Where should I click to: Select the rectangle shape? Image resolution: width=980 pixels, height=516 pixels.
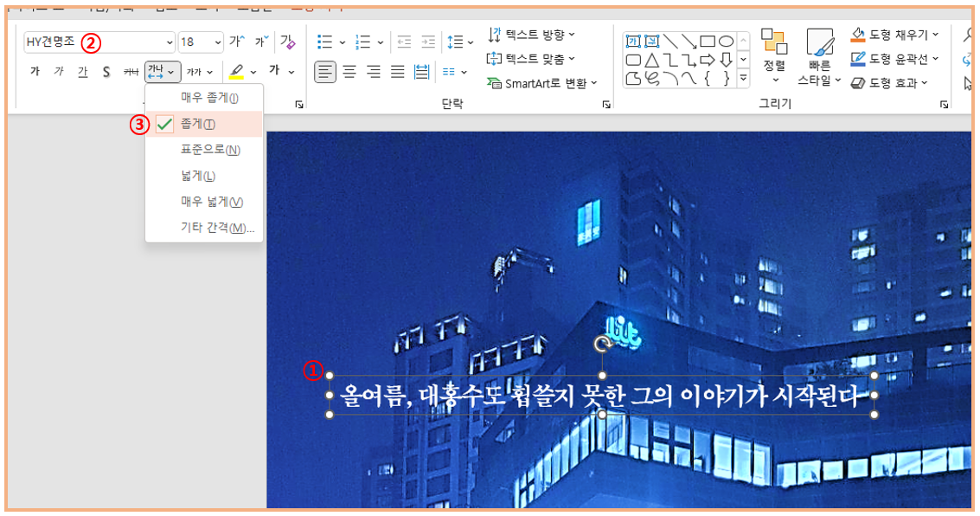tap(708, 42)
